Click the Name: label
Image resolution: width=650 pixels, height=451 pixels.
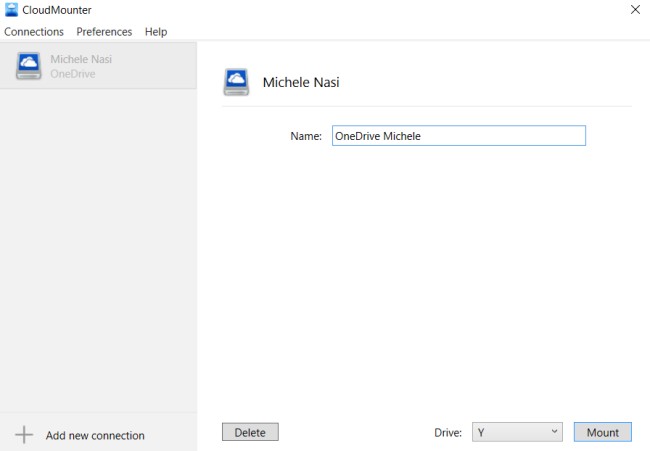306,136
